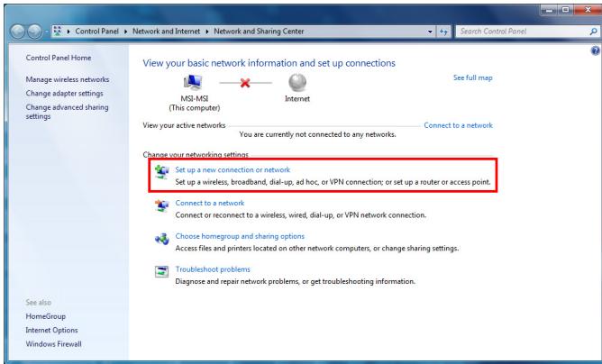Click 'Access files and printers located' description

[317, 249]
